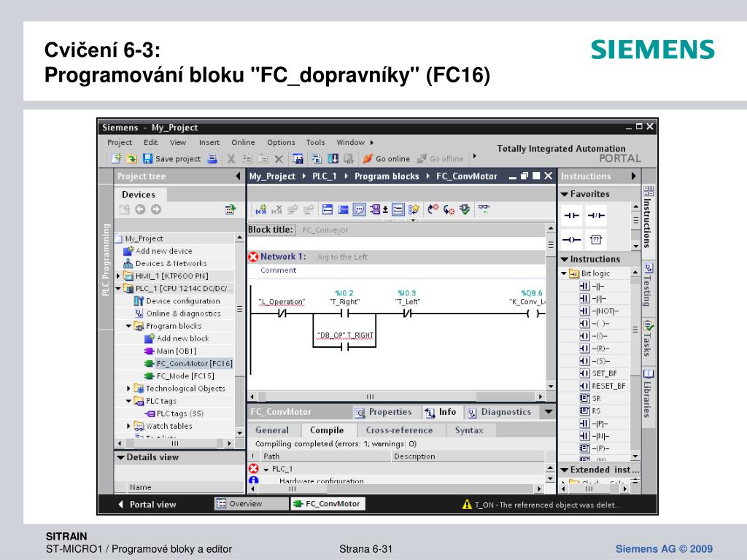
Task: Open the Diagnostics tab
Action: (x=500, y=413)
